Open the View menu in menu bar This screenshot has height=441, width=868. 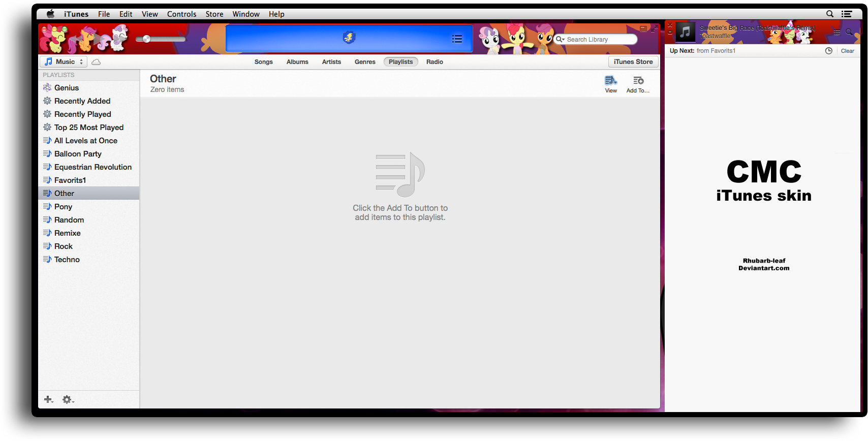pos(150,14)
